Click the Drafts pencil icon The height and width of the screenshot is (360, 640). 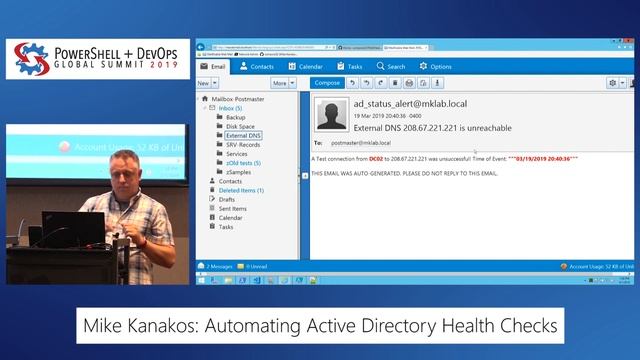(212, 199)
